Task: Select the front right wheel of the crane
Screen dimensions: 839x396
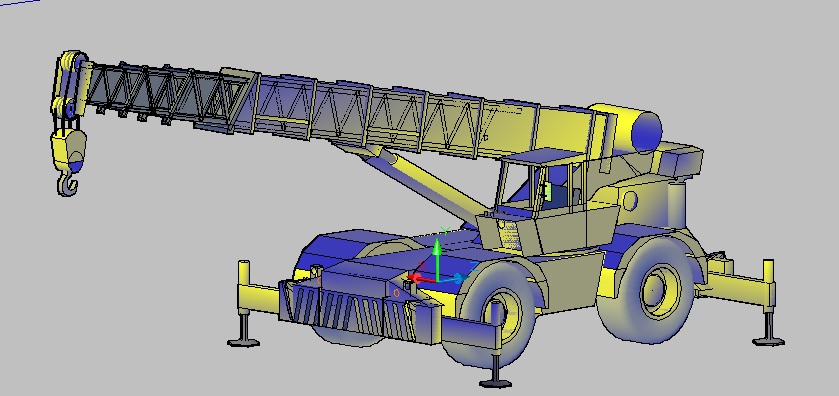Action: click(x=490, y=313)
